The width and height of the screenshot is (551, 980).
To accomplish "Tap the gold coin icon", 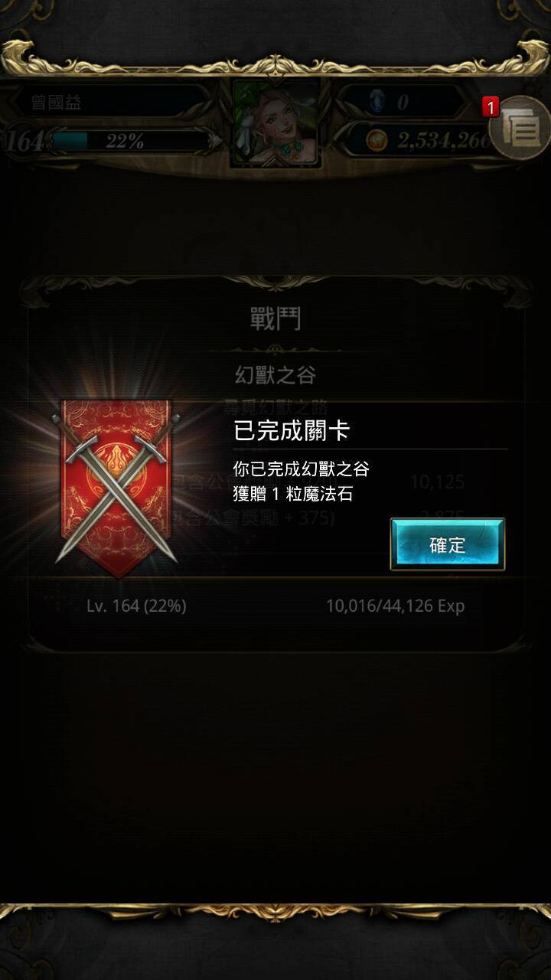I will click(376, 140).
